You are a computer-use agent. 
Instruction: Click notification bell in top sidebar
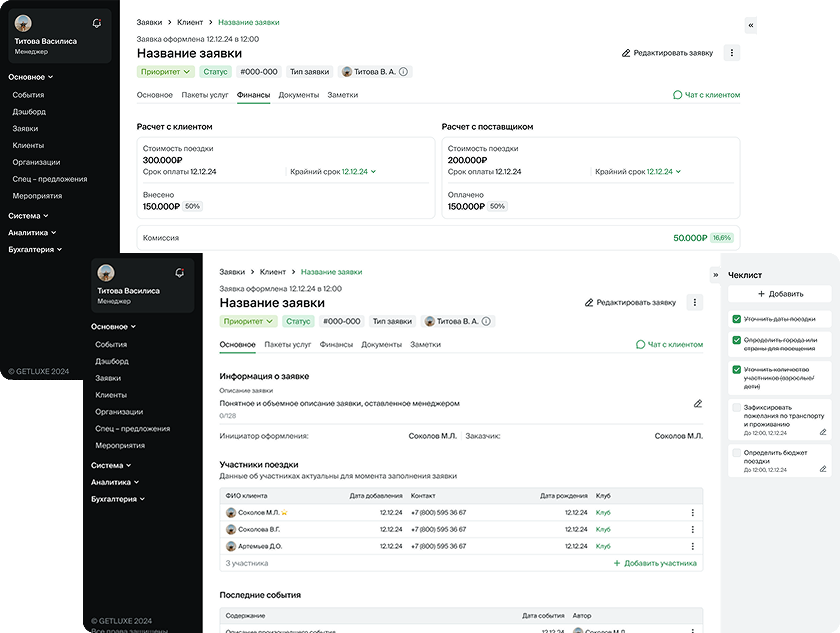click(x=97, y=24)
